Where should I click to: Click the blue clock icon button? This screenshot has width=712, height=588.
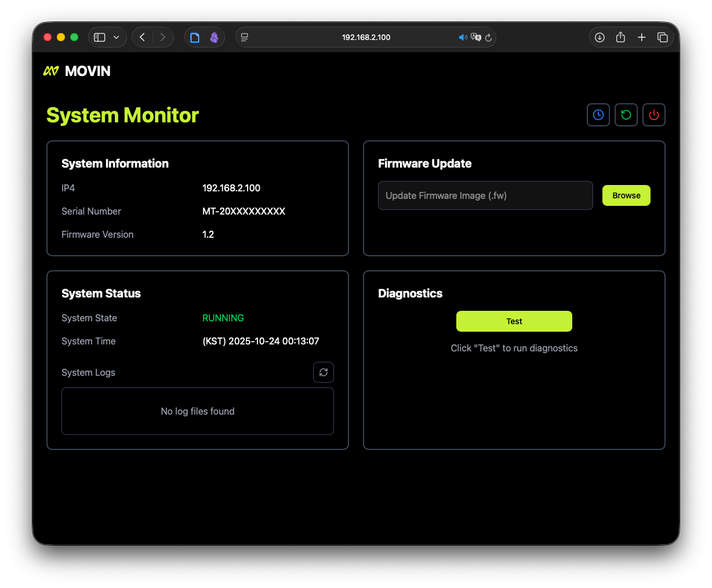tap(598, 115)
